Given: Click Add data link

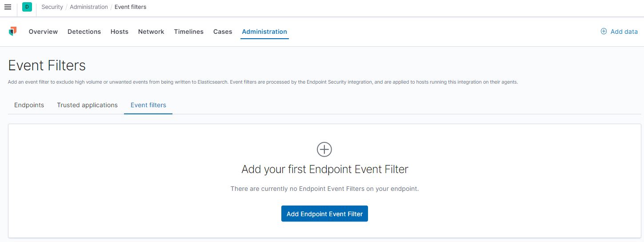Looking at the screenshot, I should 619,32.
